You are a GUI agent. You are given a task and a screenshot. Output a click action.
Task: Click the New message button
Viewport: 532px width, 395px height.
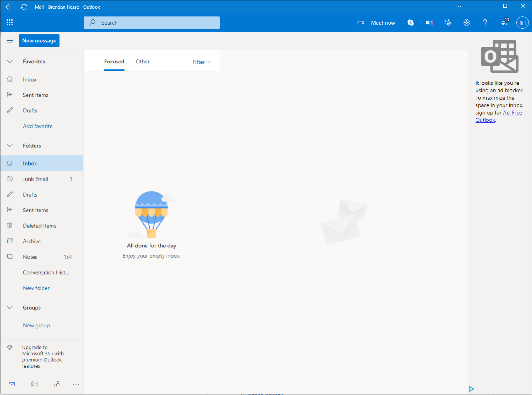pyautogui.click(x=39, y=40)
